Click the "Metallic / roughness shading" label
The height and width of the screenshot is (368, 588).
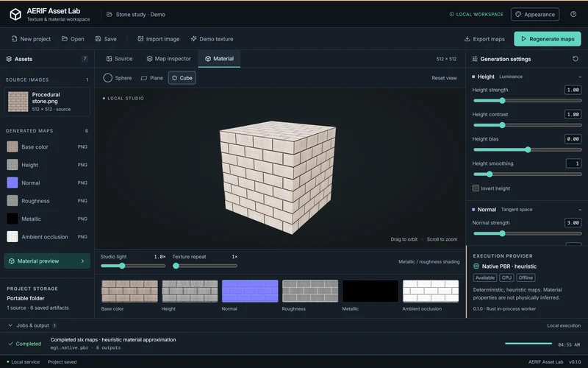click(x=429, y=262)
